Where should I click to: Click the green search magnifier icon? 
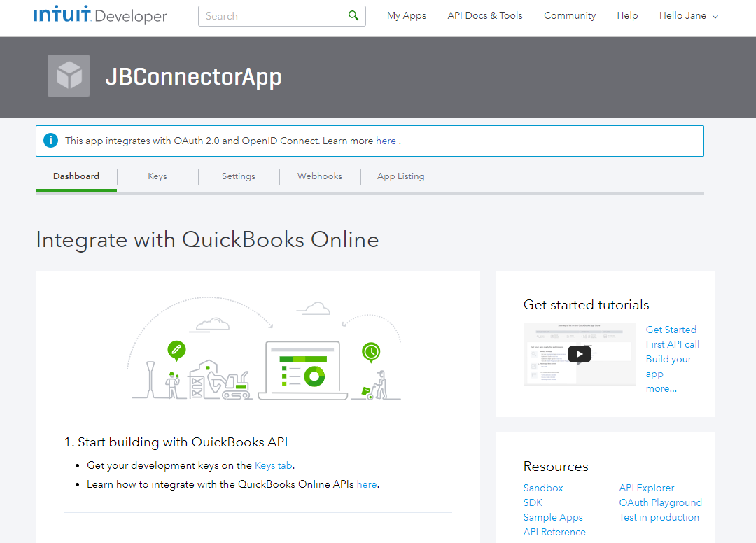tap(353, 15)
